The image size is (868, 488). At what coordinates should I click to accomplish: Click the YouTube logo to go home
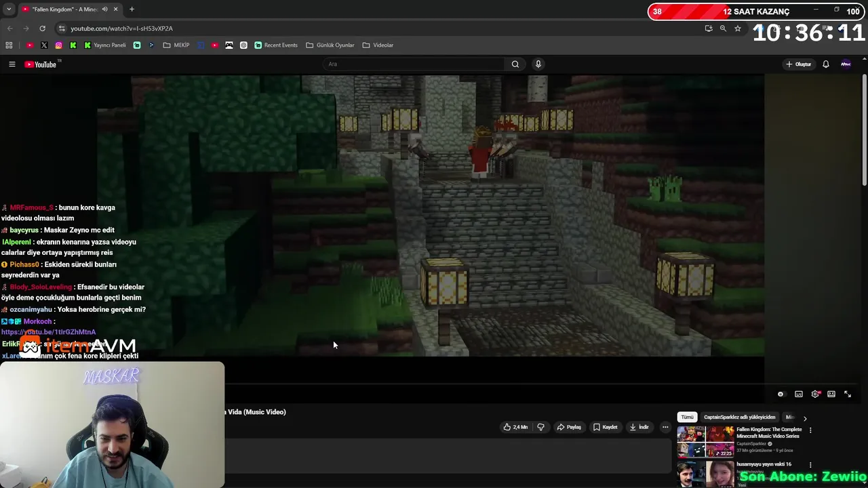[41, 64]
